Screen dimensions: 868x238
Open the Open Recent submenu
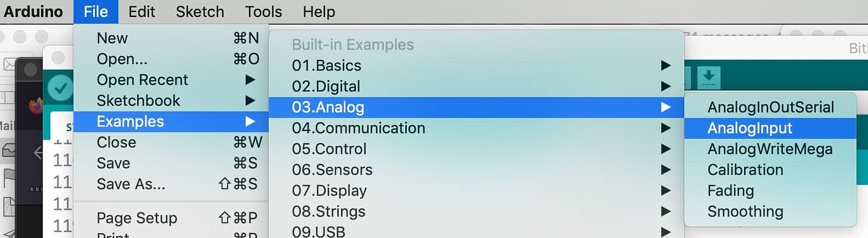(x=171, y=80)
